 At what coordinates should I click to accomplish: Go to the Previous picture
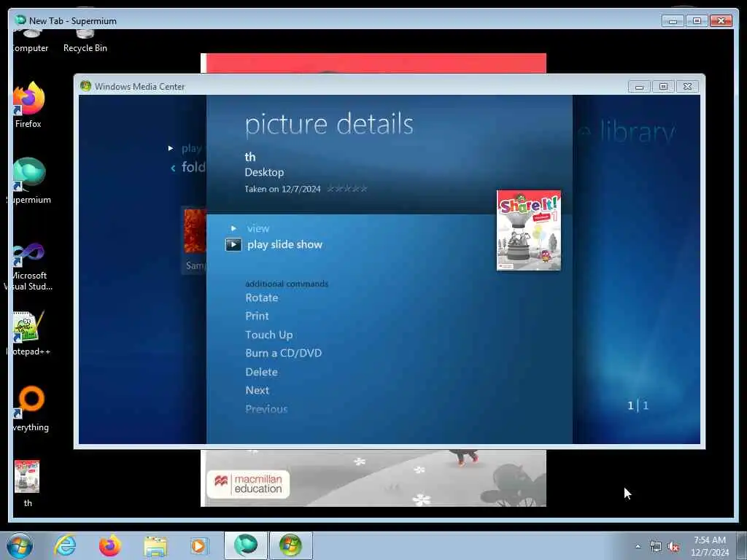[x=266, y=408]
